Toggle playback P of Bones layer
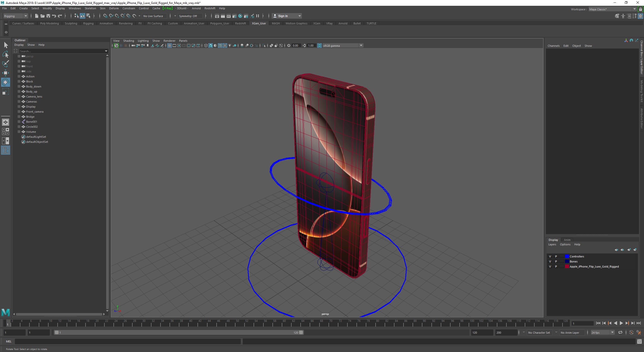 point(556,261)
